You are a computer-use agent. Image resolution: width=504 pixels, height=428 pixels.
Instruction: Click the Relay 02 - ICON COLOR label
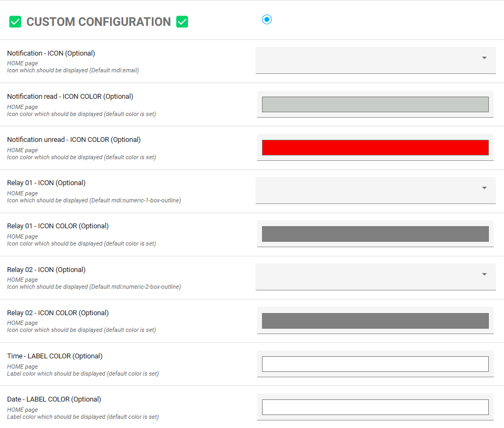click(58, 313)
